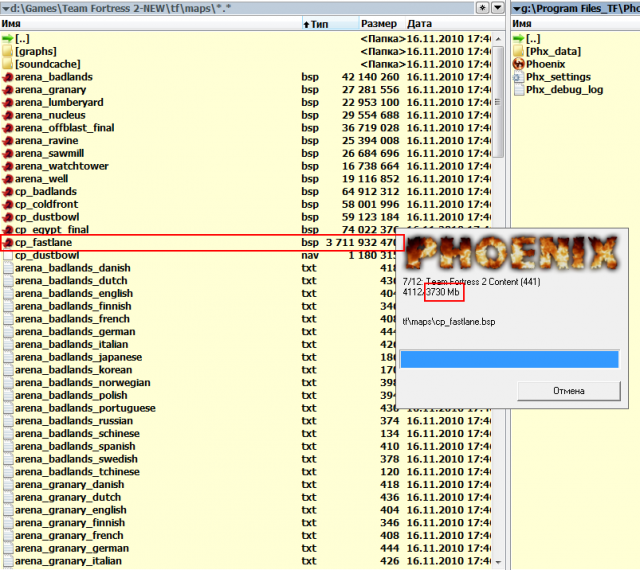Select the arena_well map file icon
Image resolution: width=640 pixels, height=570 pixels.
8,179
